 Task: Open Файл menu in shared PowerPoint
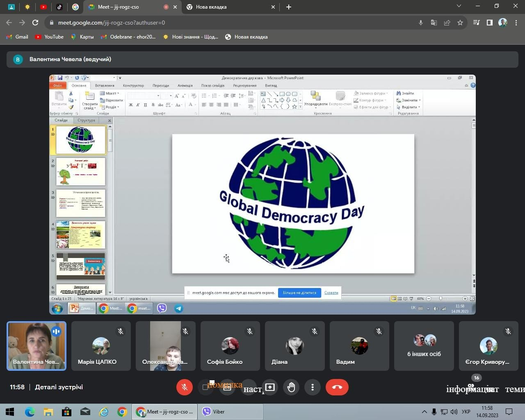[x=57, y=86]
